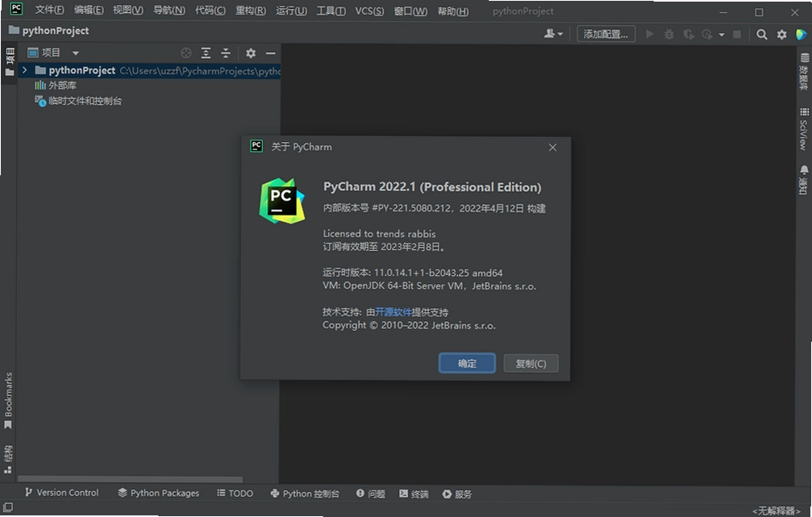This screenshot has height=517, width=812.
Task: Click the 确定 button in About dialog
Action: [x=467, y=363]
